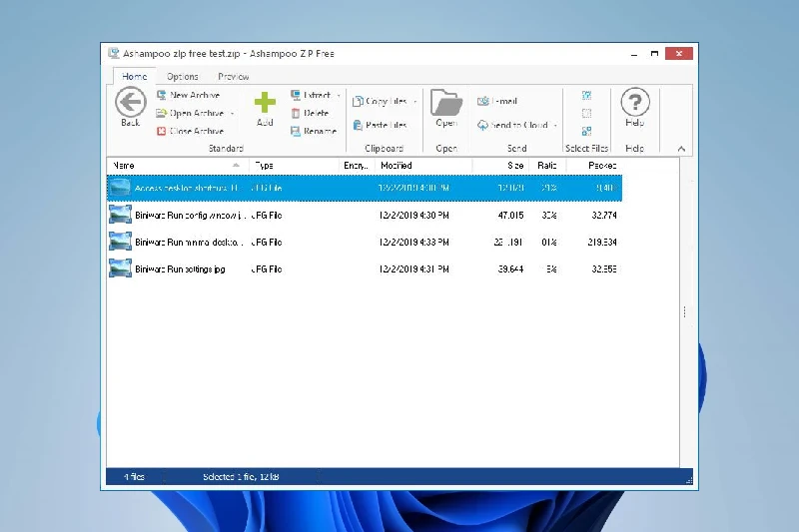Click the Biniware Run settings.jpg thumbnail icon
Viewport: 799px width, 532px height.
(120, 268)
